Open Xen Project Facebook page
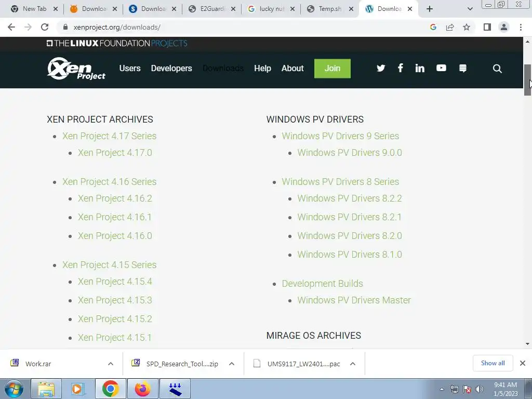 (401, 68)
